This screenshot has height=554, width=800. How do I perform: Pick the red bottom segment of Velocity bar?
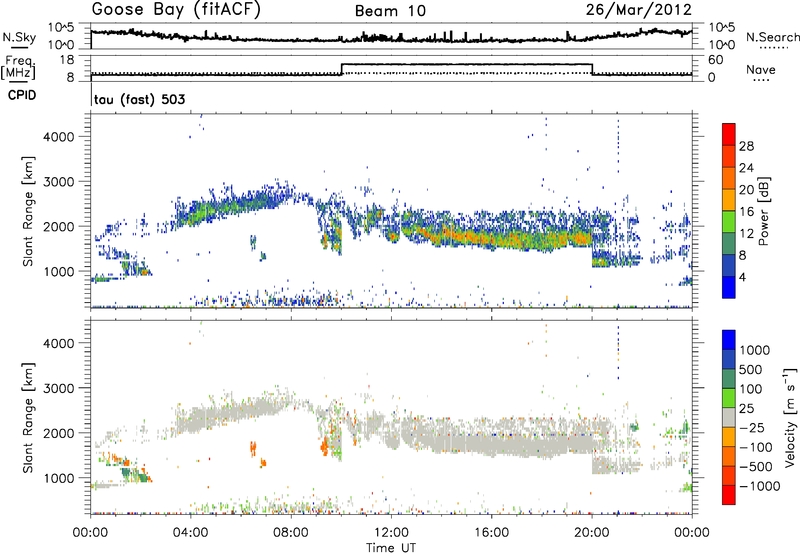[729, 495]
